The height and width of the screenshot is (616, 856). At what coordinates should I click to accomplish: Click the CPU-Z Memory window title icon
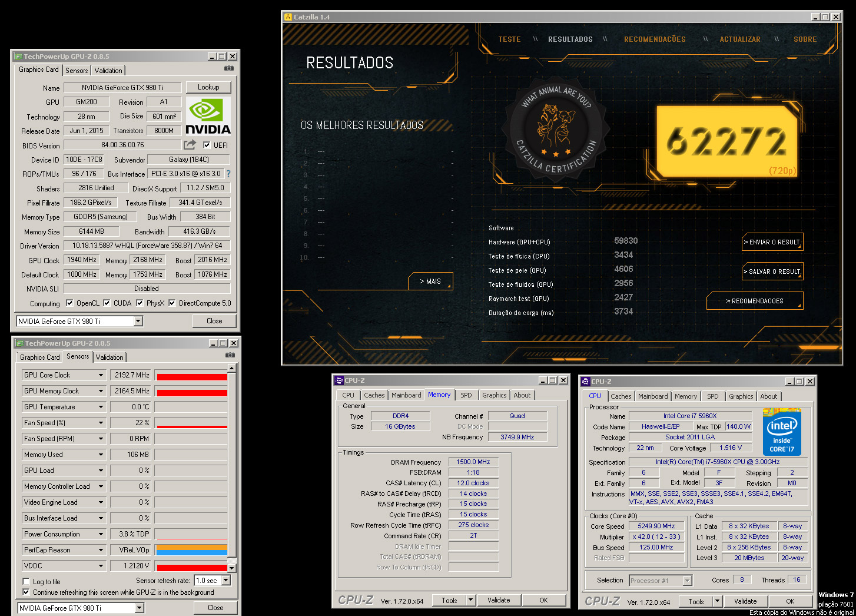click(339, 380)
